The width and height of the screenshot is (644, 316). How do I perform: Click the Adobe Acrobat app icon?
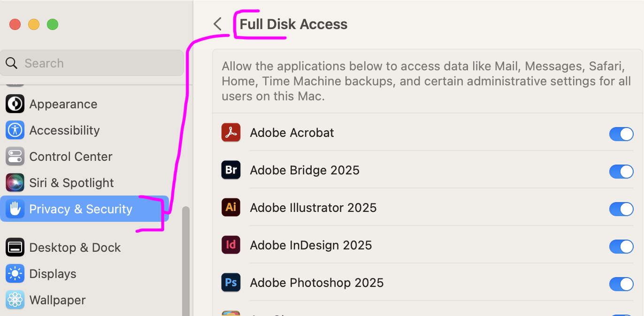(231, 133)
